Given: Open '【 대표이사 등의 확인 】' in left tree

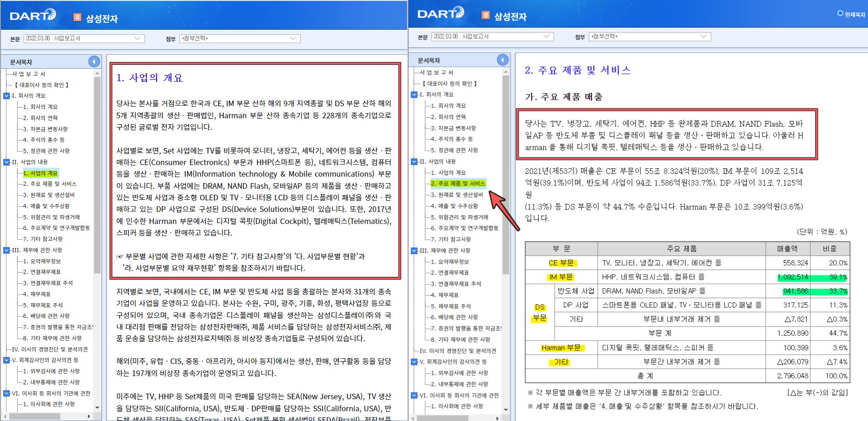Looking at the screenshot, I should click(x=42, y=85).
